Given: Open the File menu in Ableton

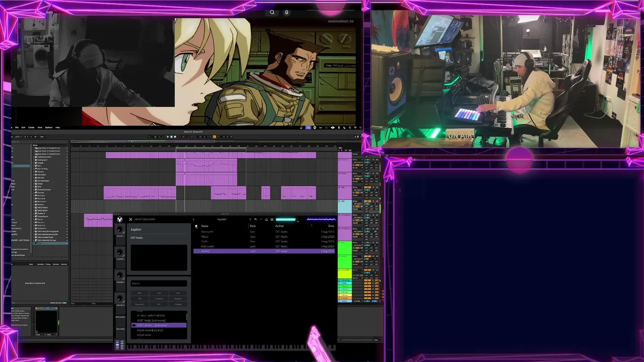Looking at the screenshot, I should coord(17,128).
